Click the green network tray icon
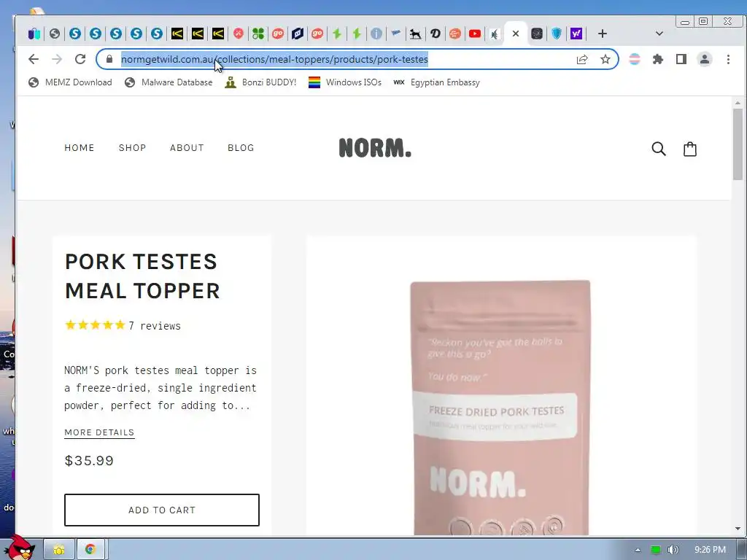Image resolution: width=747 pixels, height=560 pixels. click(x=656, y=550)
